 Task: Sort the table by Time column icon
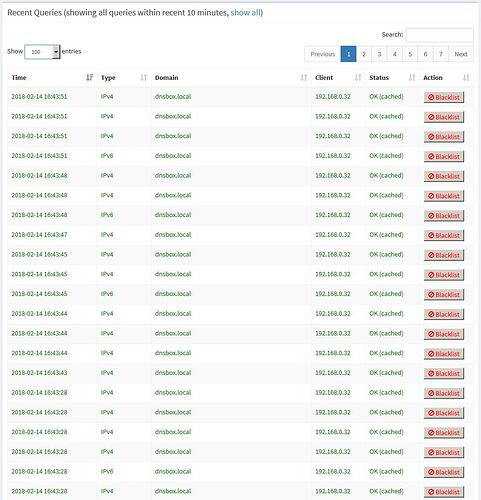[x=89, y=78]
